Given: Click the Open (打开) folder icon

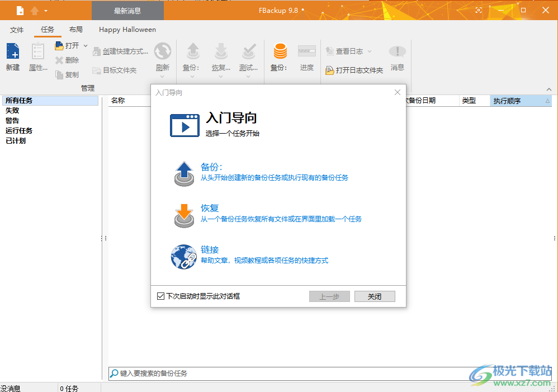Looking at the screenshot, I should [x=59, y=45].
